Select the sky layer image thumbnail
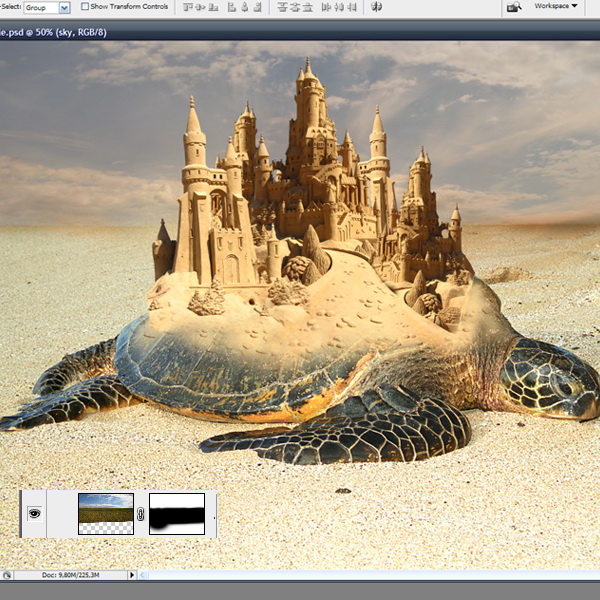 coord(106,514)
